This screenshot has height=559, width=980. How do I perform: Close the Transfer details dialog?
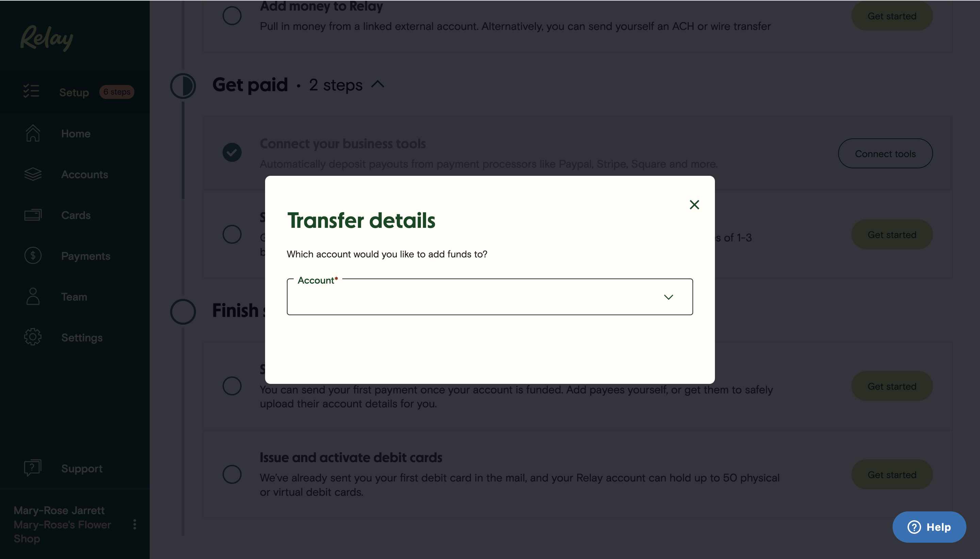pos(694,205)
